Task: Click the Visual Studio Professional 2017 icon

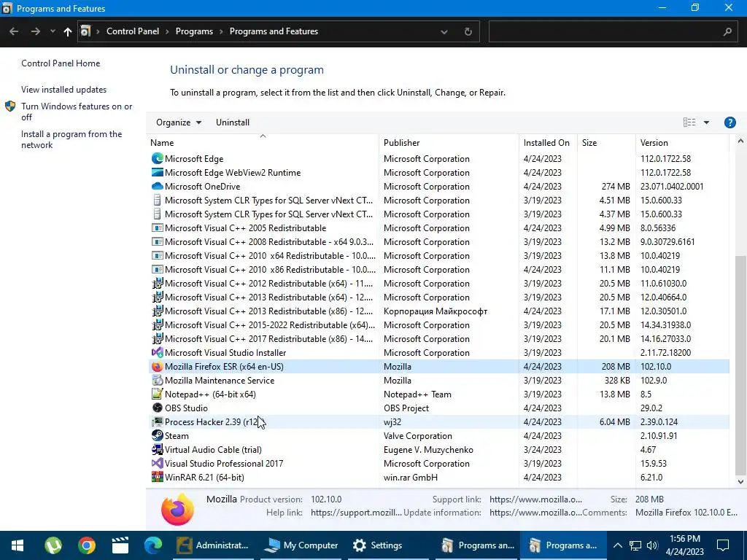Action: click(158, 463)
